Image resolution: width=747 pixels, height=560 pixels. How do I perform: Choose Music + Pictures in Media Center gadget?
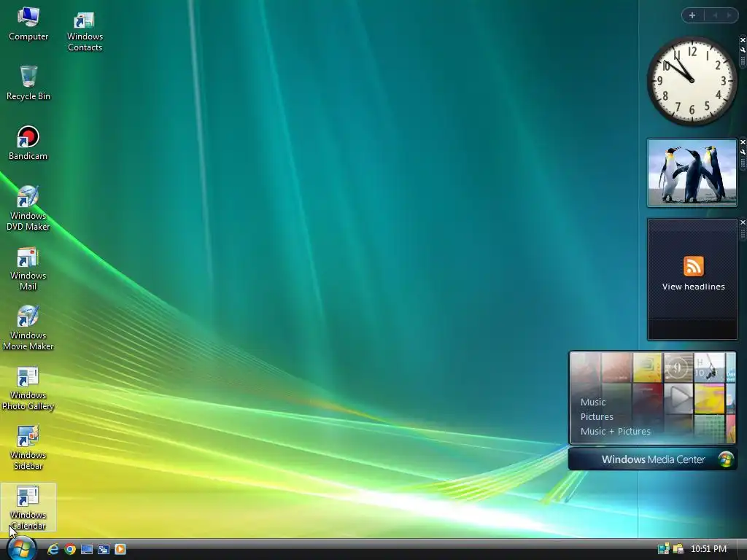[x=616, y=431]
